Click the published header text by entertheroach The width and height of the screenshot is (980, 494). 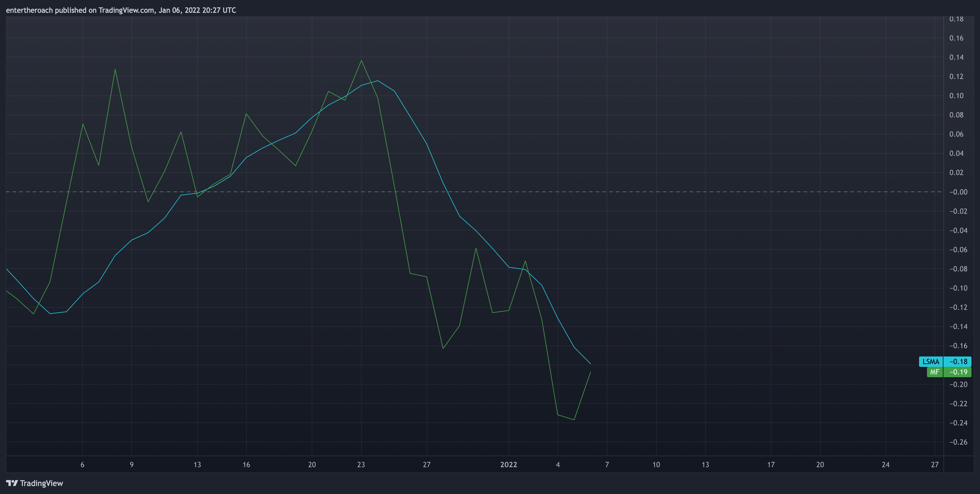[121, 10]
